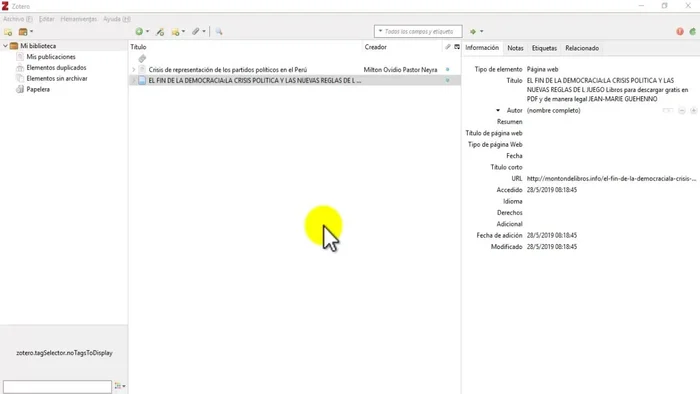The width and height of the screenshot is (700, 394).
Task: Click Add Item by Identifier wand icon
Action: 160,32
